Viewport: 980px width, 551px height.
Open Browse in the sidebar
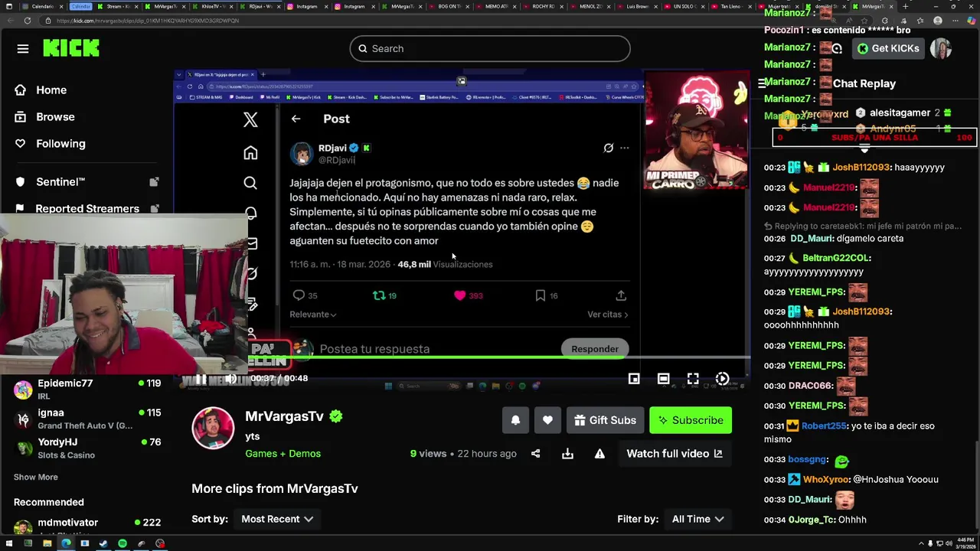tap(55, 116)
